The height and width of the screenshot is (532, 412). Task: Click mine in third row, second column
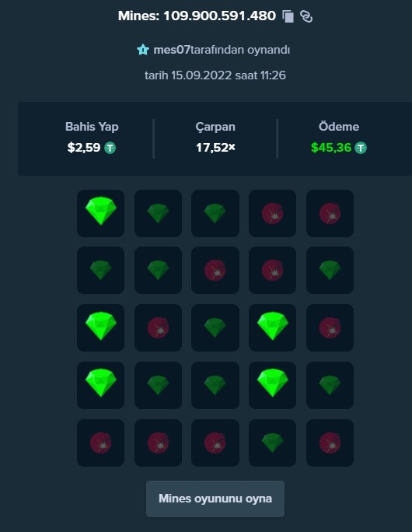coord(159,327)
